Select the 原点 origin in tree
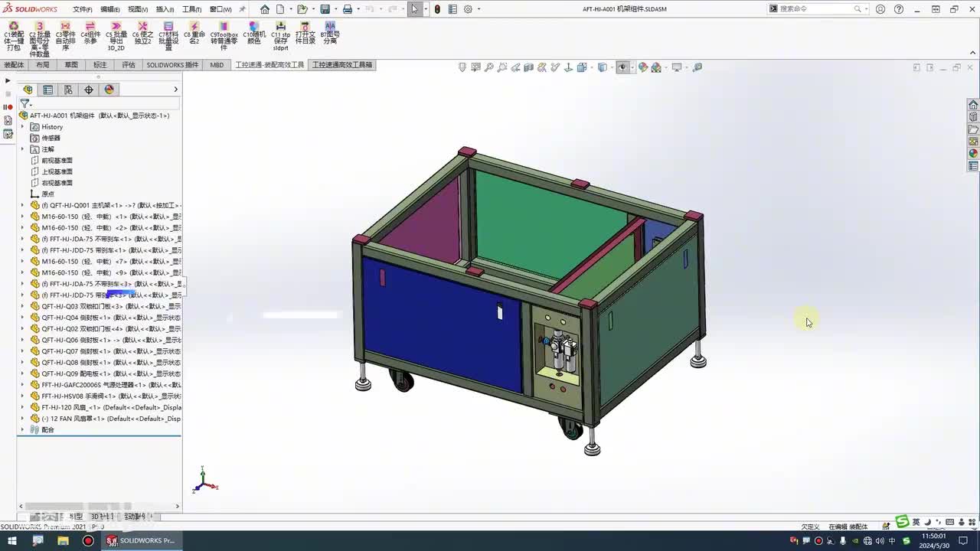 (x=47, y=194)
